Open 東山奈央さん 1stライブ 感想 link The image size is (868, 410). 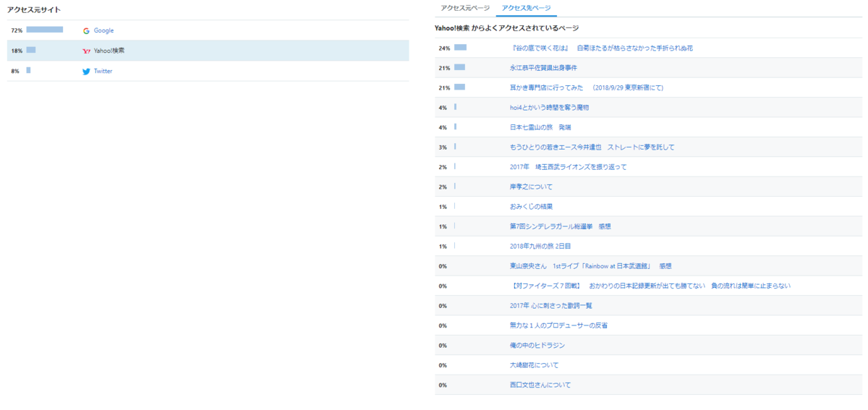[591, 266]
